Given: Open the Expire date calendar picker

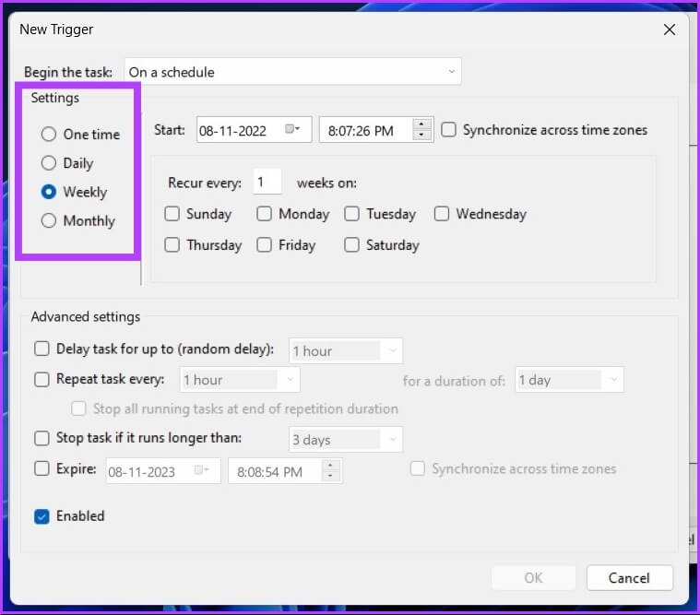Looking at the screenshot, I should pos(202,470).
